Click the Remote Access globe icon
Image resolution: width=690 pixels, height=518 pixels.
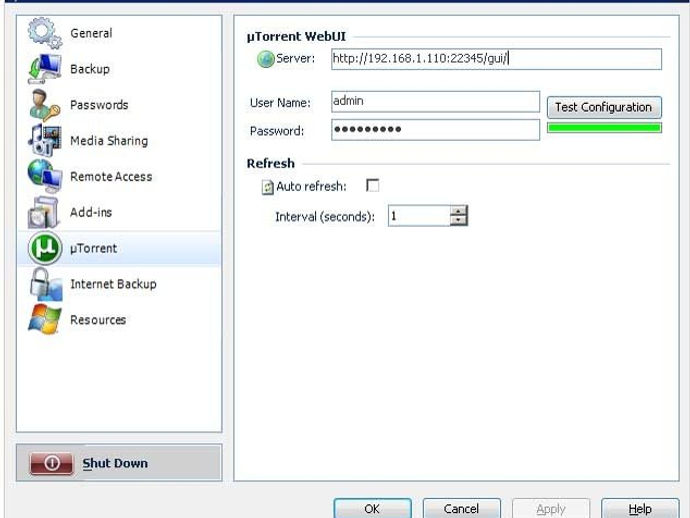45,176
